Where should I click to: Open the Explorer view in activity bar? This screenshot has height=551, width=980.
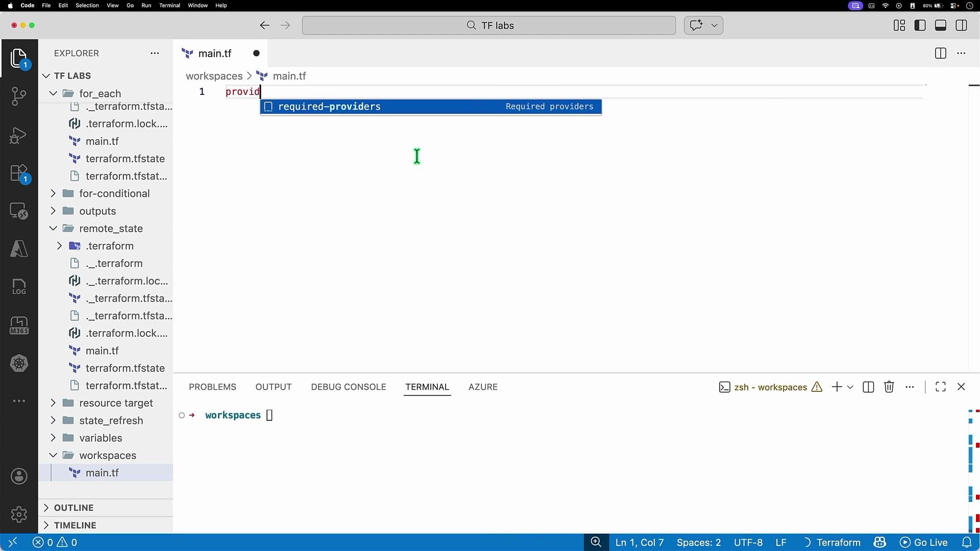(x=19, y=58)
